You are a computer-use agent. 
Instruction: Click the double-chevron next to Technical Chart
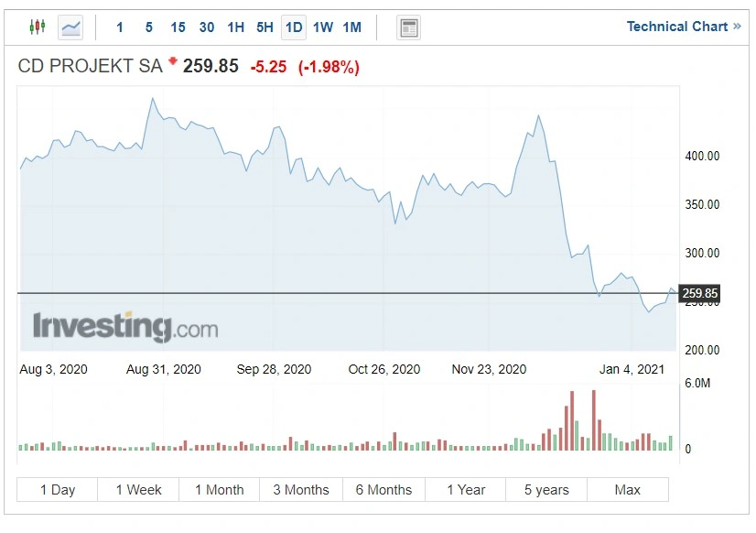click(x=737, y=26)
